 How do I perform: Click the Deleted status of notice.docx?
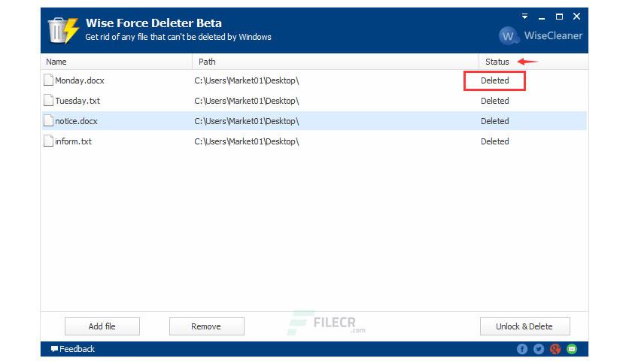coord(494,121)
